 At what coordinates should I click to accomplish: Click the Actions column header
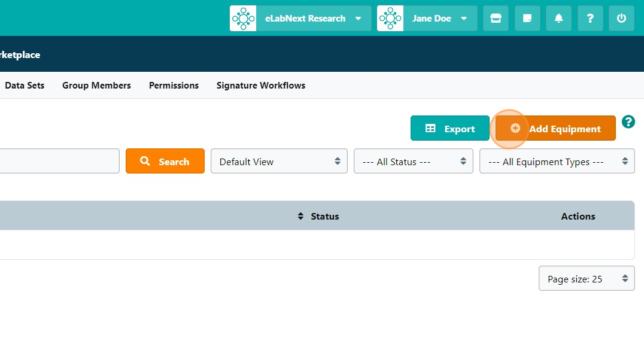(x=578, y=216)
